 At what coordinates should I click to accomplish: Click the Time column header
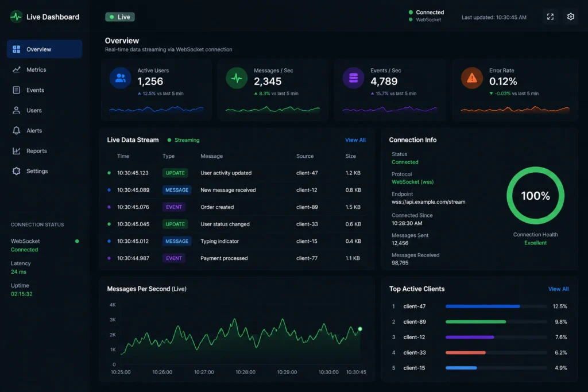pos(123,156)
